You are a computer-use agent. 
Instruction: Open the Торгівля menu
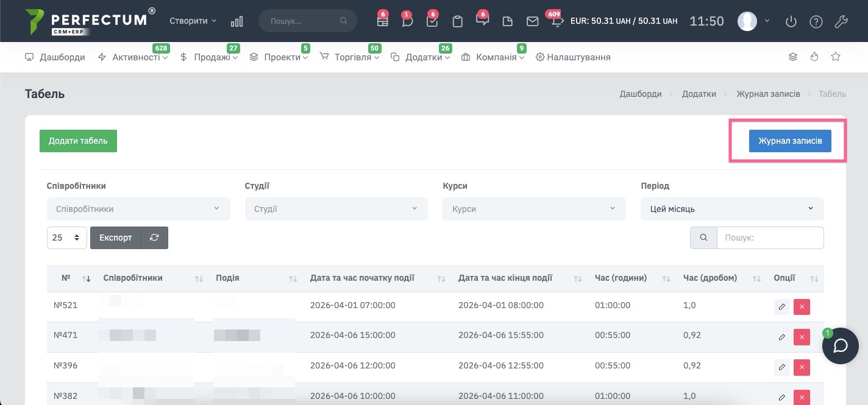coord(352,57)
